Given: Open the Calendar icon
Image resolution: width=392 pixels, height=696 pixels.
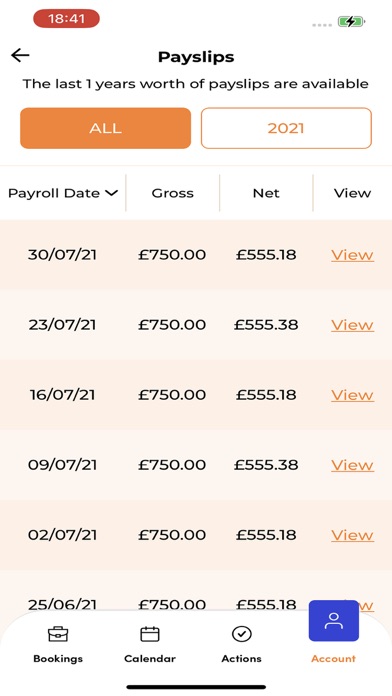Looking at the screenshot, I should click(150, 634).
